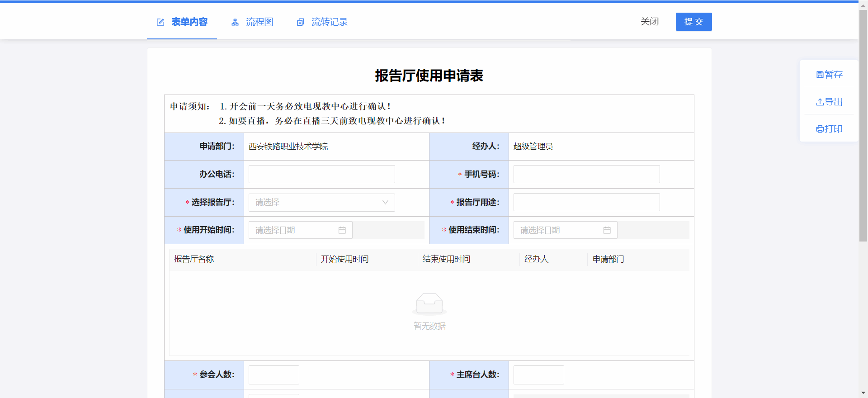Click the copy icon beside 流转记录

[x=301, y=22]
